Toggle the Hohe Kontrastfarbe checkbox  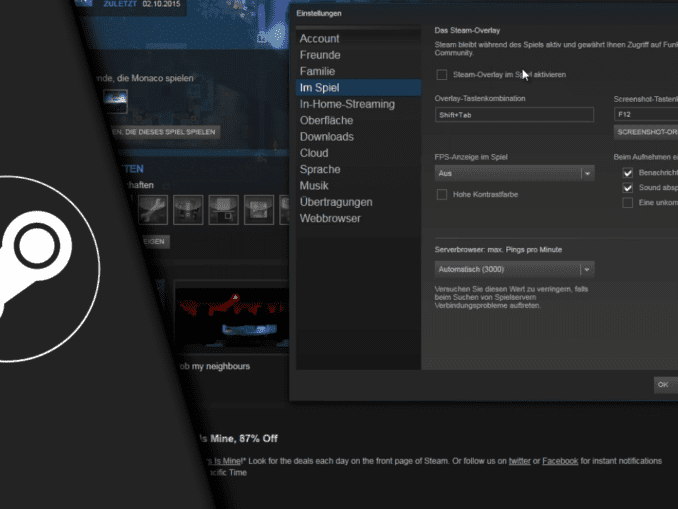tap(442, 194)
